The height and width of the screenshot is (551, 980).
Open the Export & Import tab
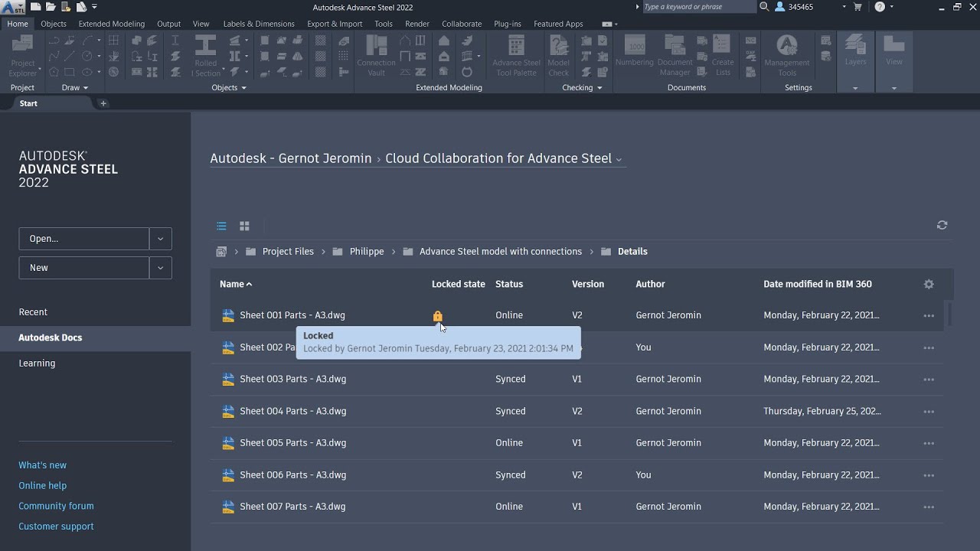(x=335, y=24)
